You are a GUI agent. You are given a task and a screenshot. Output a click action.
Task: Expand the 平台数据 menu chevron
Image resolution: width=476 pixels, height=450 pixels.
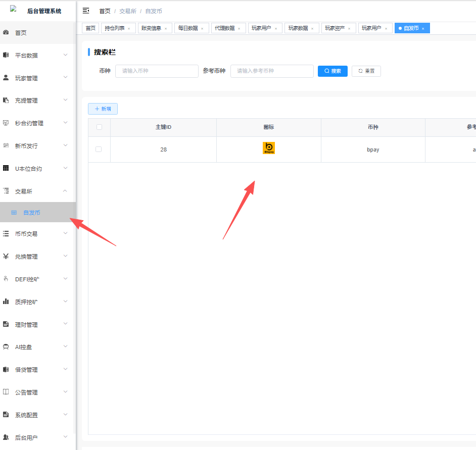tap(65, 55)
